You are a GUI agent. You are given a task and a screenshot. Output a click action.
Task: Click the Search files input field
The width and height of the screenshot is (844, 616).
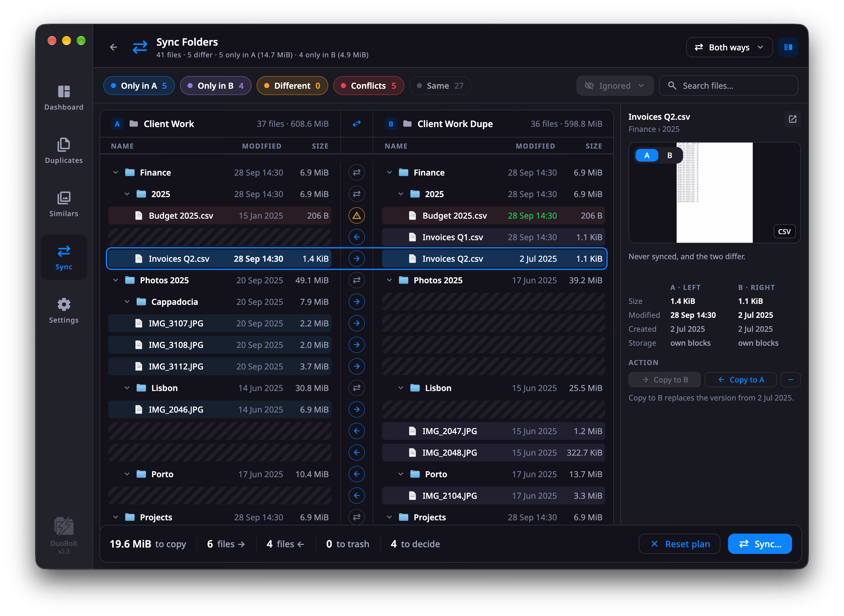pyautogui.click(x=728, y=86)
